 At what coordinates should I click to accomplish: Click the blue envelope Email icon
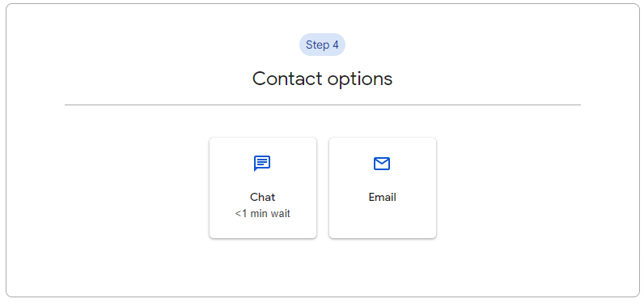(382, 164)
